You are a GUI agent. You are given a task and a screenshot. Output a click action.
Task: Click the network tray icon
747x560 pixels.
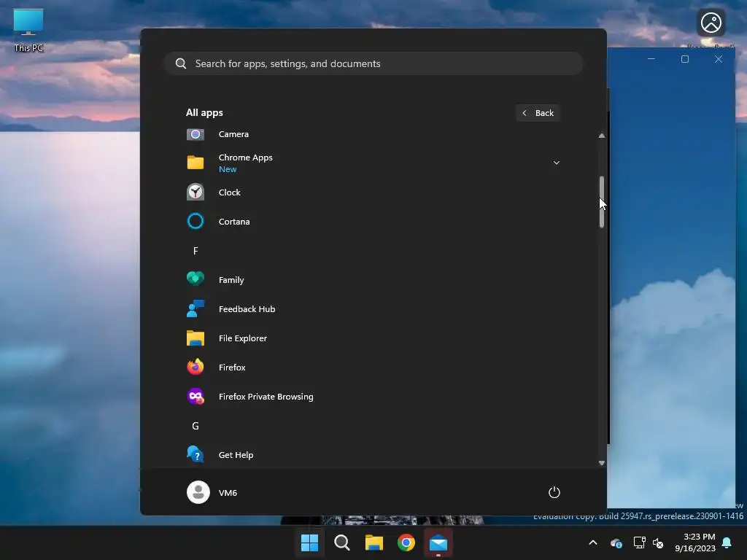point(639,542)
